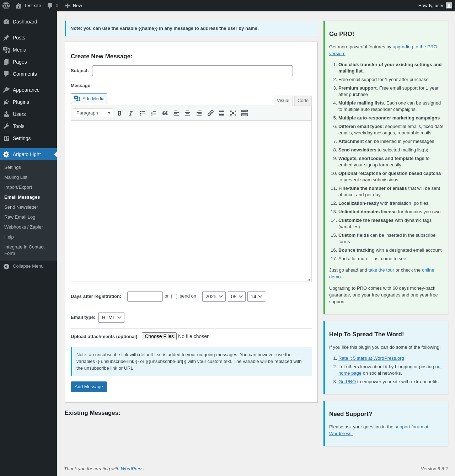Open the month 08 dropdown
455x476 pixels.
tap(237, 296)
